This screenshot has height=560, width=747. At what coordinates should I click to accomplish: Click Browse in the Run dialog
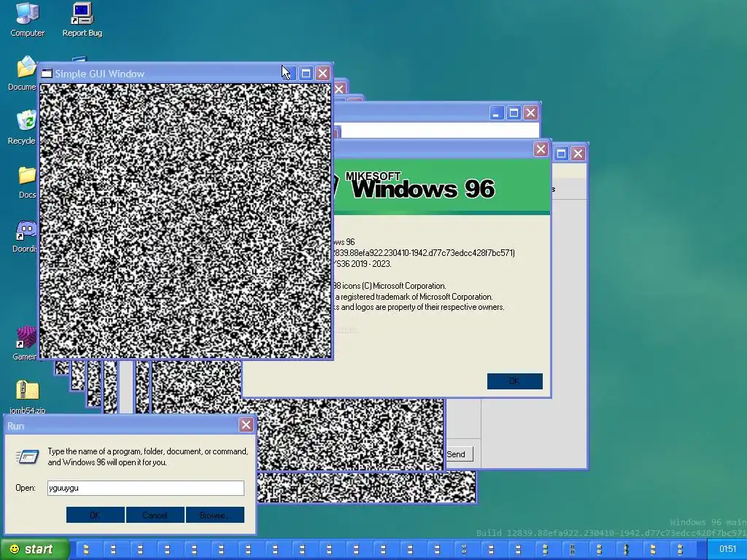click(215, 515)
